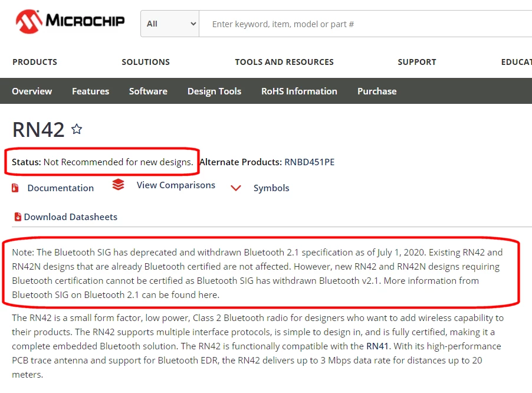Click the Microchip logo
This screenshot has width=532, height=393.
70,21
